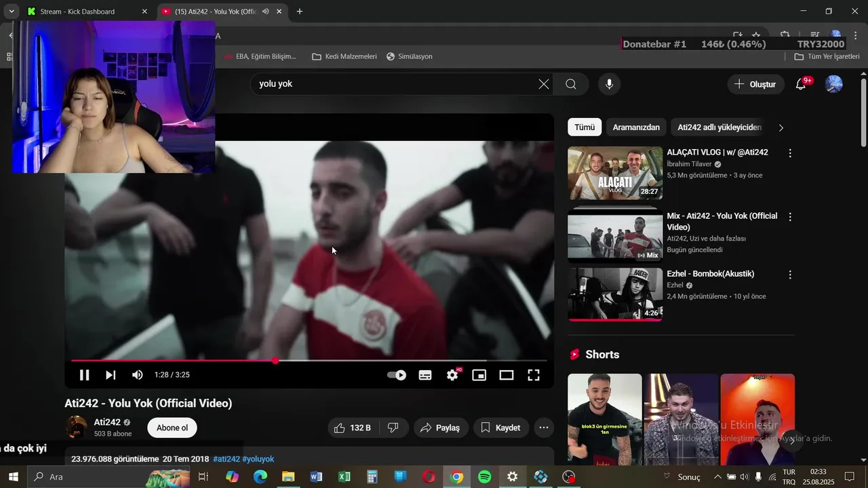The height and width of the screenshot is (488, 868).
Task: Switch to theater mode
Action: coord(507,375)
